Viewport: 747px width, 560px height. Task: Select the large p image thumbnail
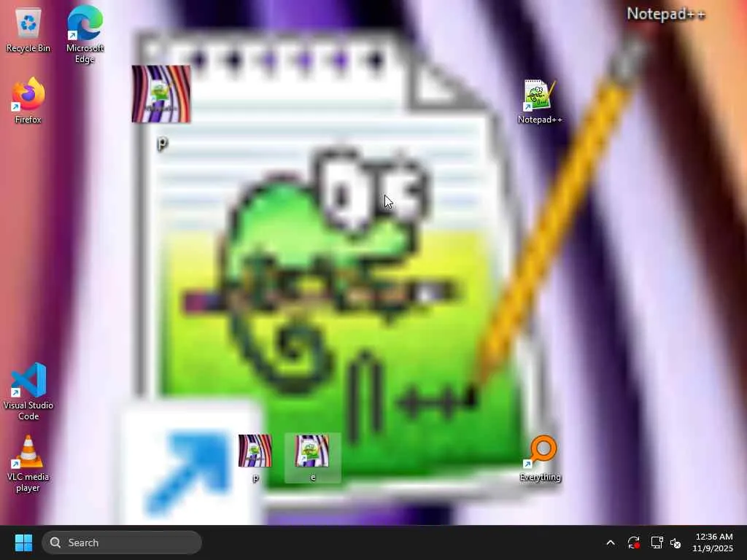[x=161, y=94]
